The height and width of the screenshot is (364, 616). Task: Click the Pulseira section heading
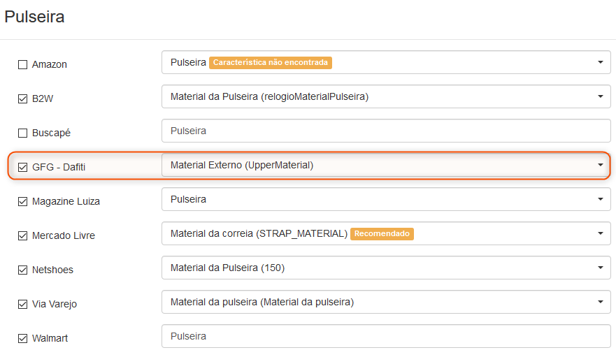tap(34, 17)
